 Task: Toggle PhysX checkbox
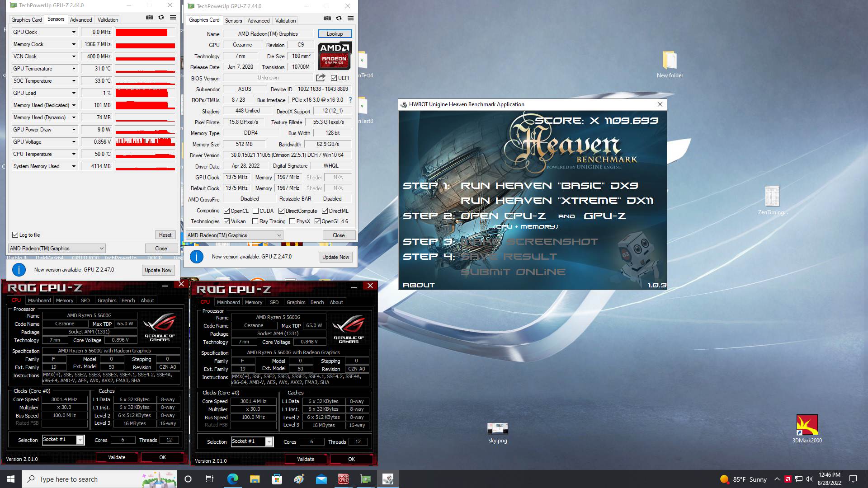click(292, 221)
